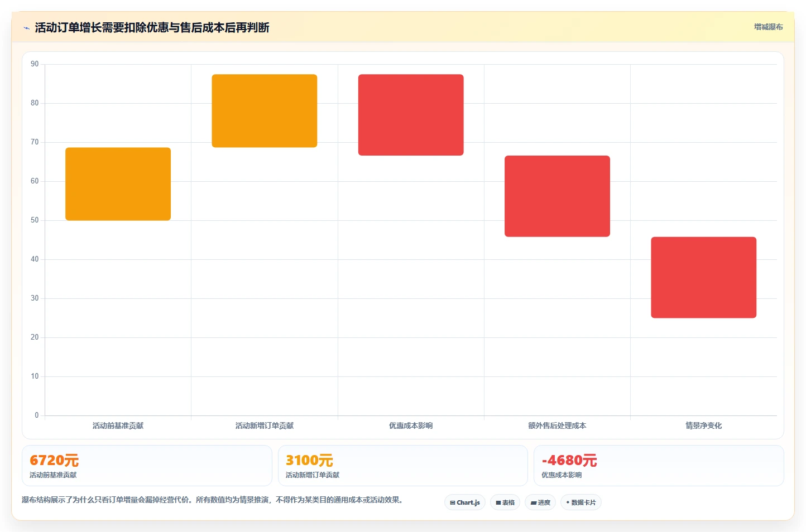806x532 pixels.
Task: Click axis label 额外售后处理成本
Action: 557,425
